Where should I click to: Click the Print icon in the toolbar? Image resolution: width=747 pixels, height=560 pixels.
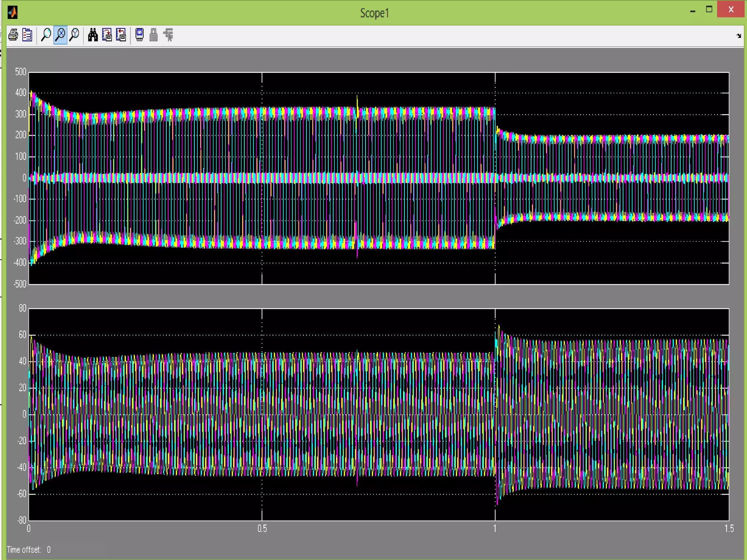13,35
